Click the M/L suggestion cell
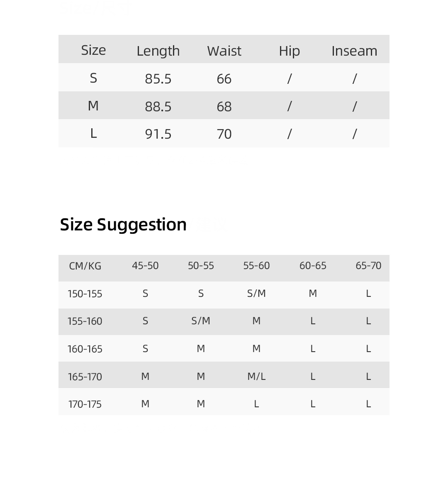 pyautogui.click(x=256, y=376)
